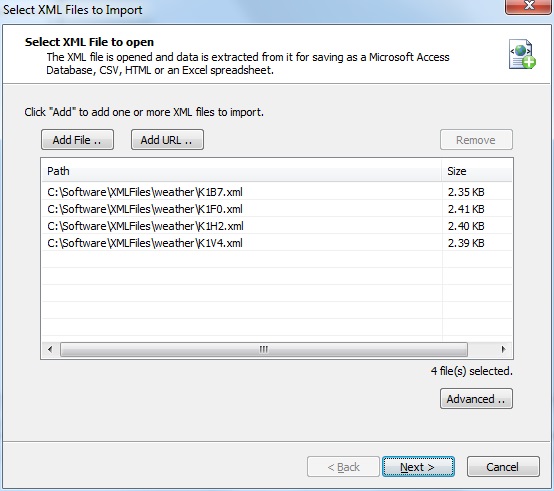Viewport: 554px width, 491px height.
Task: Cancel the import wizard
Action: (503, 467)
